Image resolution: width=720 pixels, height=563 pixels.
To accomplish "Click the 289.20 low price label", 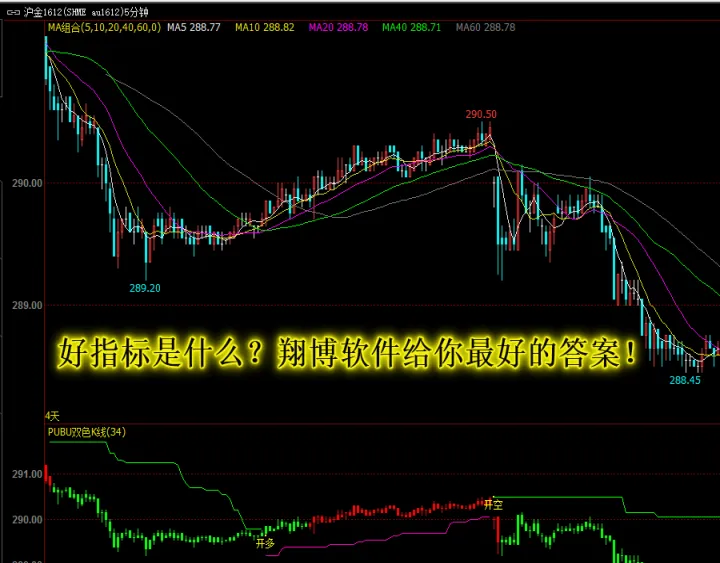I will pos(145,288).
